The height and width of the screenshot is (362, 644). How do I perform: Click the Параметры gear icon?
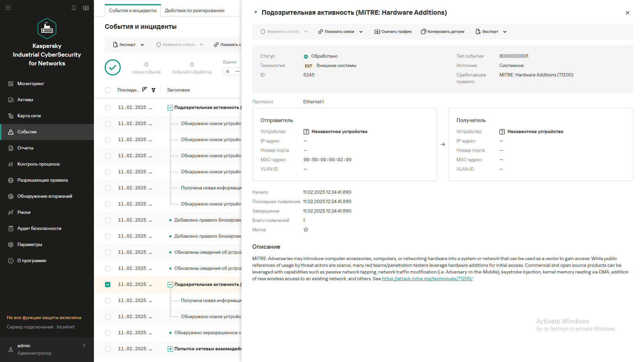point(11,245)
